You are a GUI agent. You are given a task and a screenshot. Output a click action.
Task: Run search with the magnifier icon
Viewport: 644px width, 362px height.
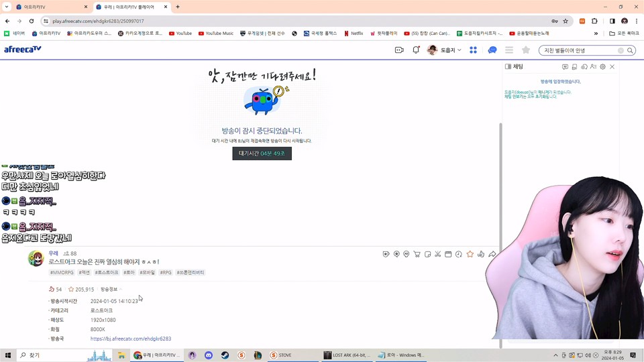click(x=630, y=50)
